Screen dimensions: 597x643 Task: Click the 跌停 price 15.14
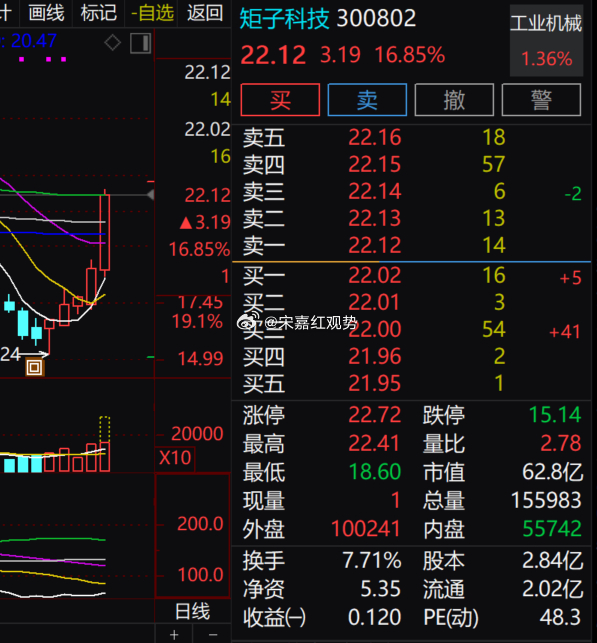point(555,415)
